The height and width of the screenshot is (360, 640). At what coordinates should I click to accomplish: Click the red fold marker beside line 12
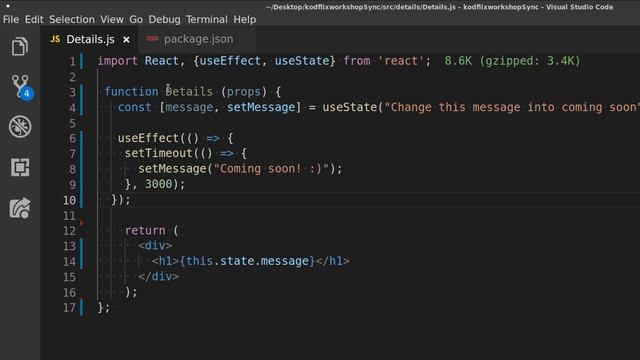pyautogui.click(x=82, y=223)
